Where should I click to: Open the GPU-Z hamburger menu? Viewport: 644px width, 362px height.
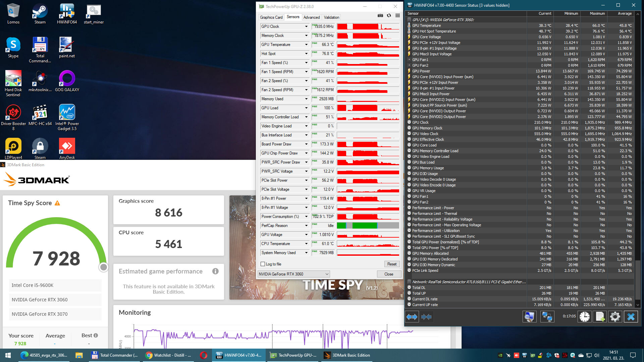(x=397, y=15)
